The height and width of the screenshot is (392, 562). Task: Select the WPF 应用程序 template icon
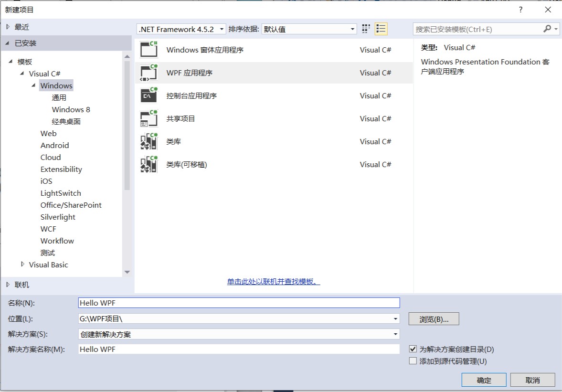click(149, 73)
